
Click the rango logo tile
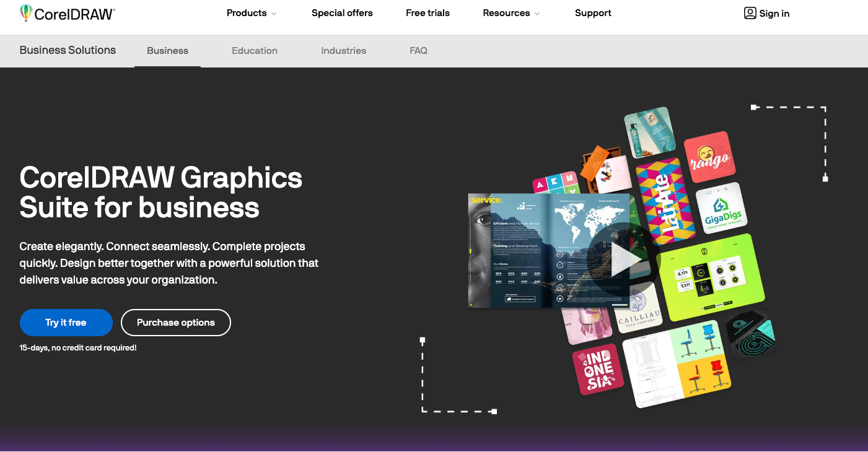(x=710, y=157)
